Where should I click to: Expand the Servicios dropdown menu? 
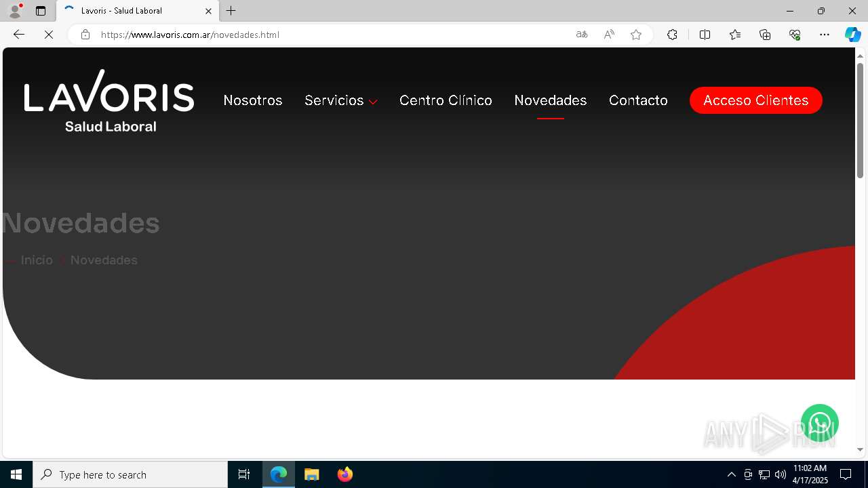(341, 100)
